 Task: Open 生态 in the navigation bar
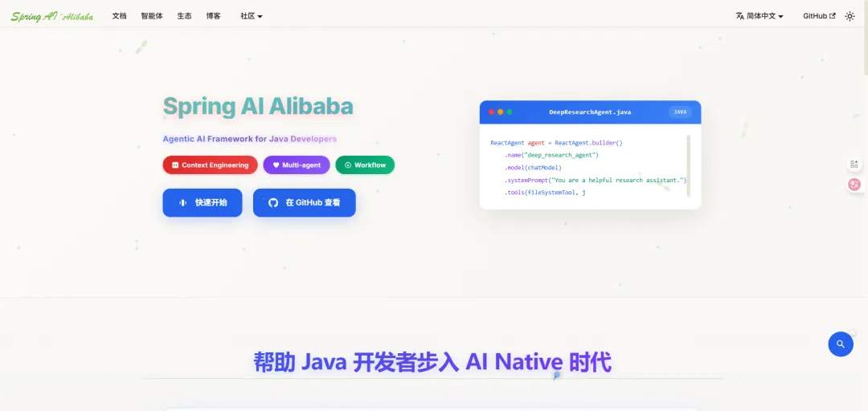(x=184, y=16)
